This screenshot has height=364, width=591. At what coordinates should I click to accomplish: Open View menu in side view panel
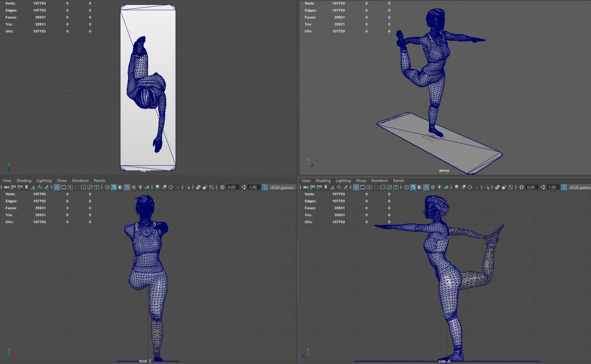tap(306, 181)
